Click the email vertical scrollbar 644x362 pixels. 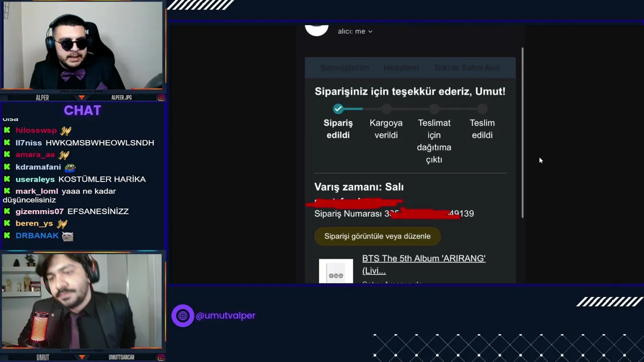point(523,133)
